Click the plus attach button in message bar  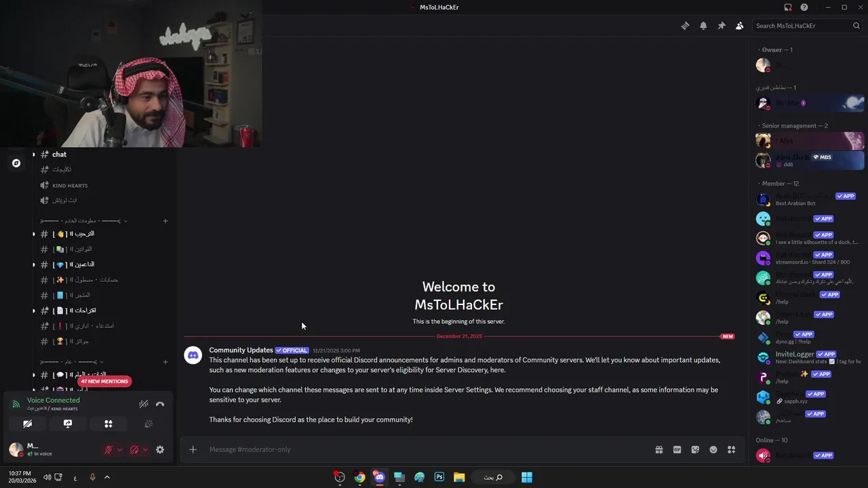[x=193, y=449]
